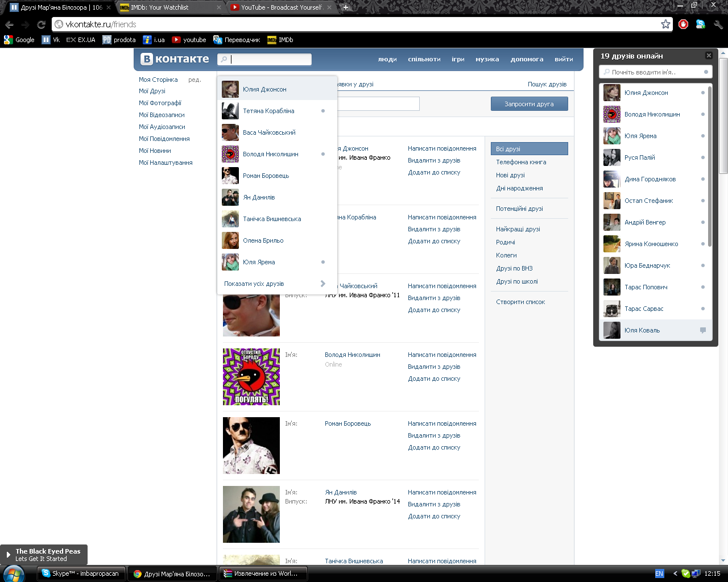Click Створити список link

tap(520, 302)
